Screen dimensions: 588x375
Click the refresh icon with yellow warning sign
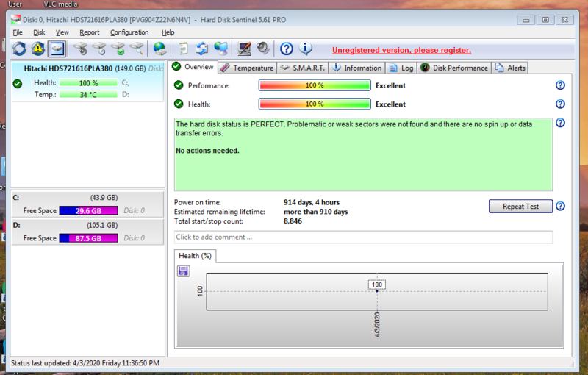(x=38, y=49)
